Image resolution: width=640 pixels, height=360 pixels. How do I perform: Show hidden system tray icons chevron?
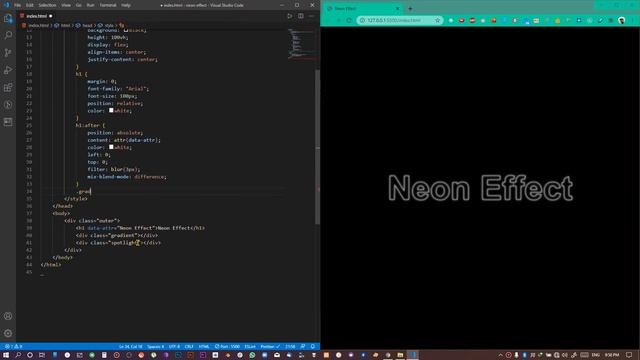click(500, 355)
